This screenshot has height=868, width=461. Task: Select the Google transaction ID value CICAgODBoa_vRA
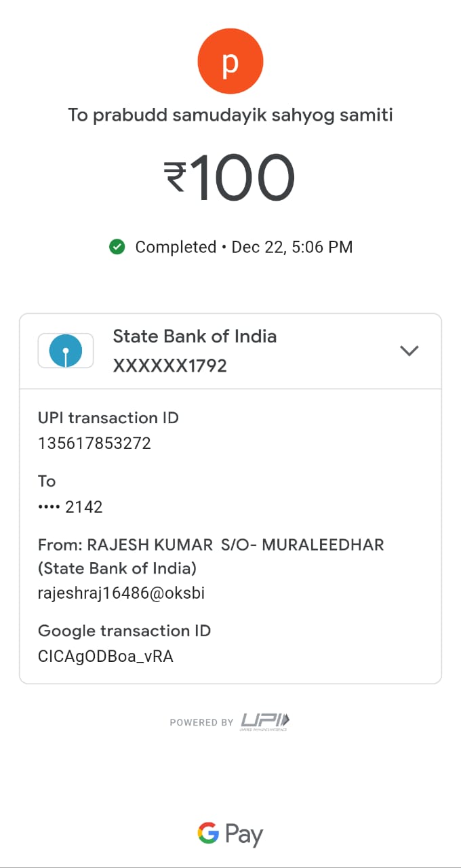click(106, 656)
